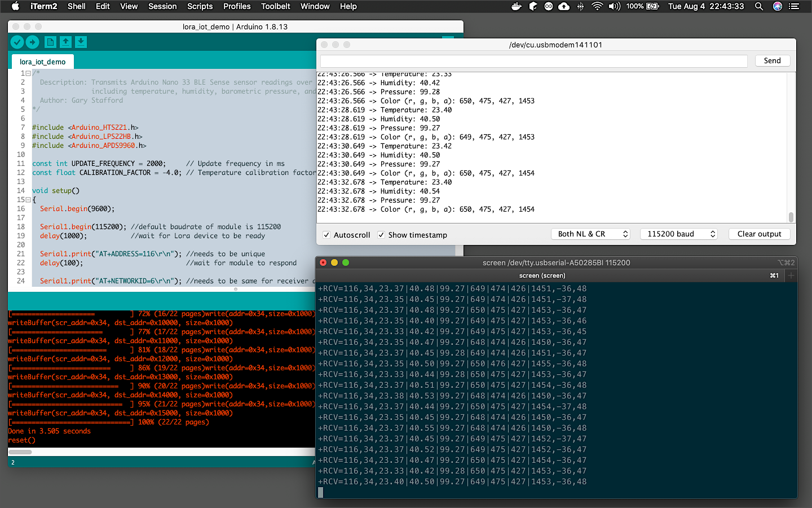Viewport: 812px width, 508px height.
Task: Click the Arduino console horizontal scrollbar thumb
Action: 20,452
